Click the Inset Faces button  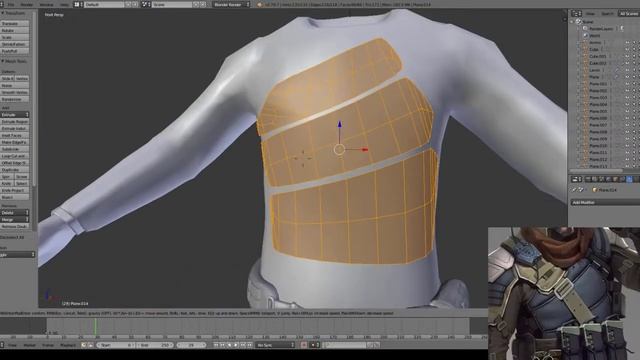tap(15, 136)
